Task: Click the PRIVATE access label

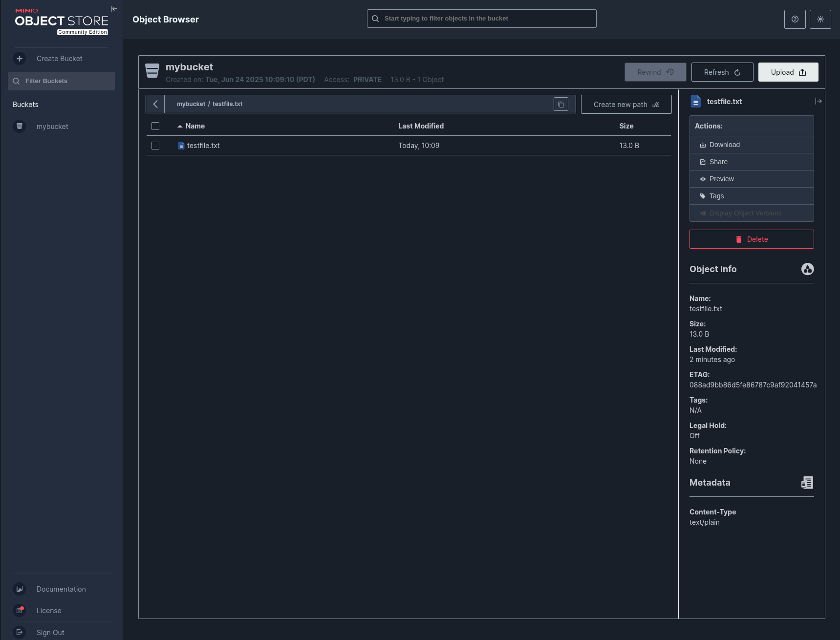Action: (367, 80)
